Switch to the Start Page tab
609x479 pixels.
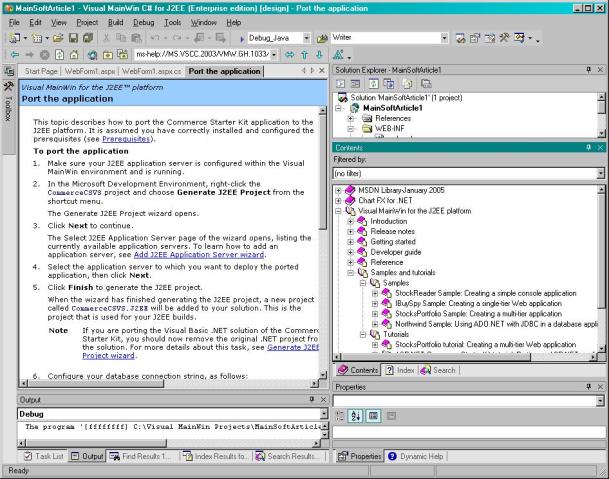pyautogui.click(x=41, y=71)
